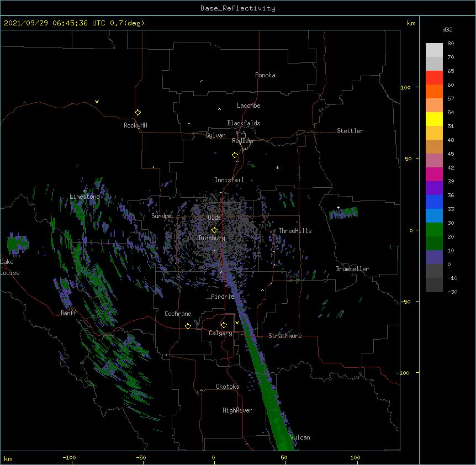Click the RockyMH label
Viewport: 476px width, 465px height.
(135, 125)
